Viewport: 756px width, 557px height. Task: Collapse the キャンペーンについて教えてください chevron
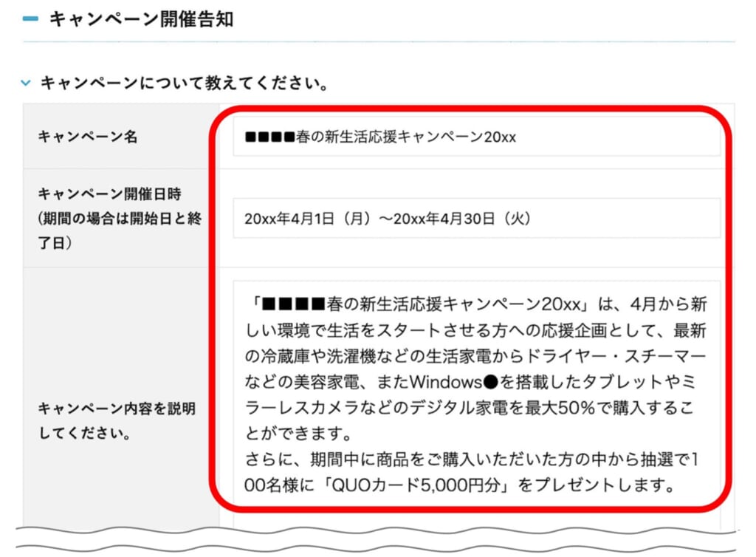[27, 83]
